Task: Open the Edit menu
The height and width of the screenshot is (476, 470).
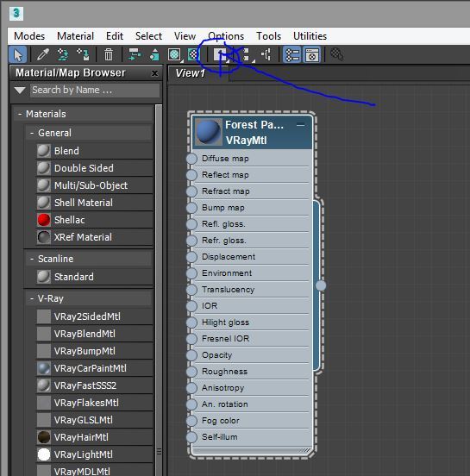Action: [115, 36]
